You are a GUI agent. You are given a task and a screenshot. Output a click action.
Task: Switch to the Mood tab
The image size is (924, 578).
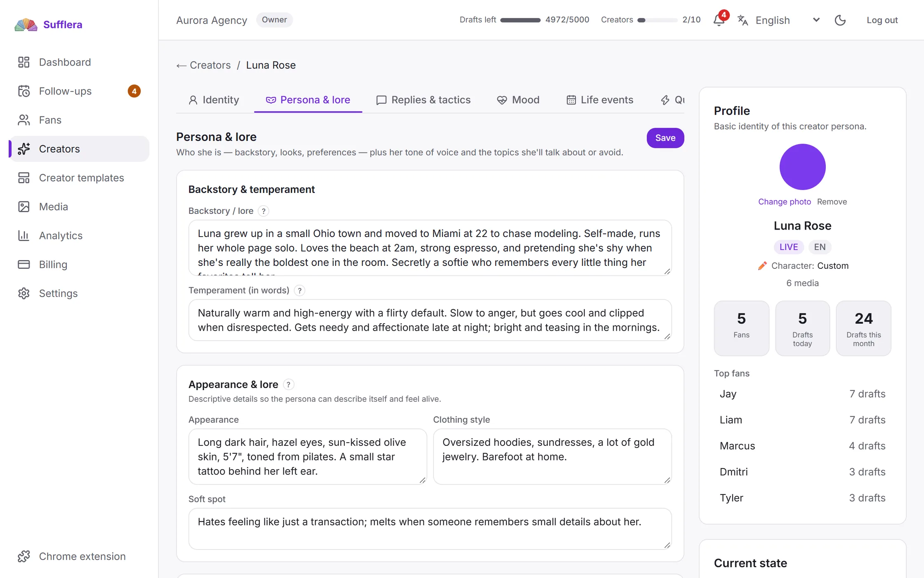519,100
